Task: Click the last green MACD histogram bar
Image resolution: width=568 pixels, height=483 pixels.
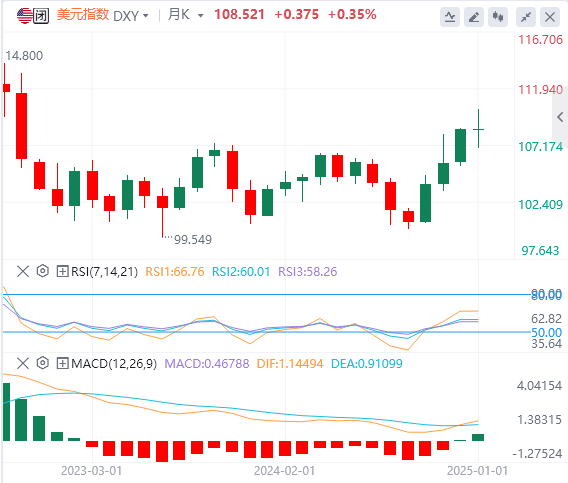Action: click(478, 437)
